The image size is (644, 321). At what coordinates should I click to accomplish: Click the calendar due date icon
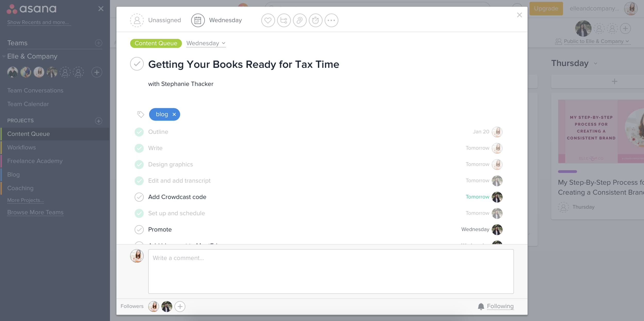coord(198,20)
